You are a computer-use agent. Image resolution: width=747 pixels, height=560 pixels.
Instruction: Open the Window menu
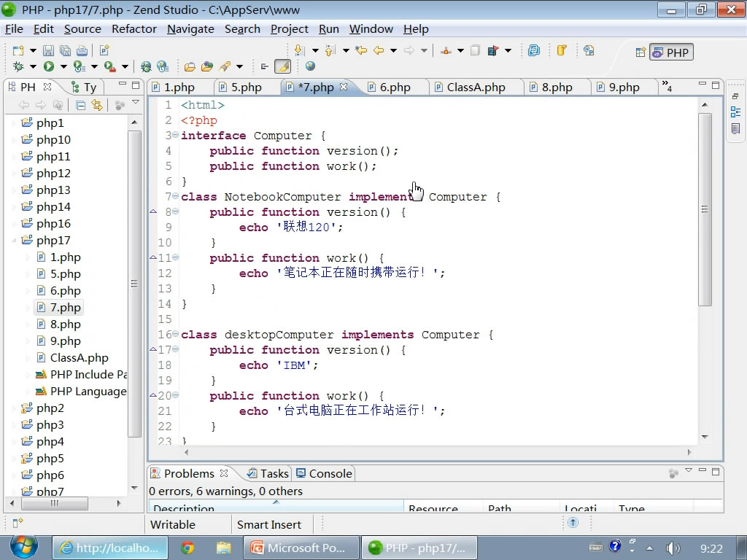point(371,29)
